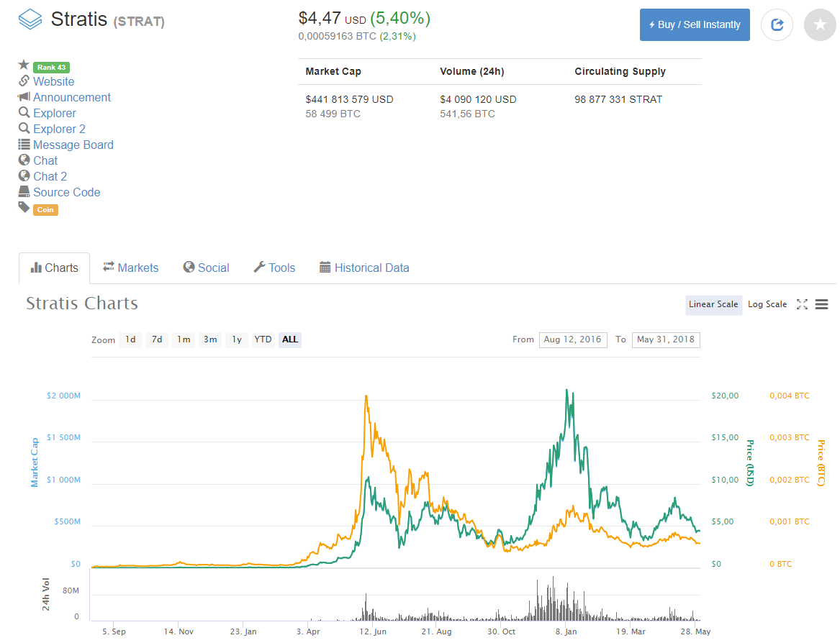Open the Explorer link

(55, 113)
